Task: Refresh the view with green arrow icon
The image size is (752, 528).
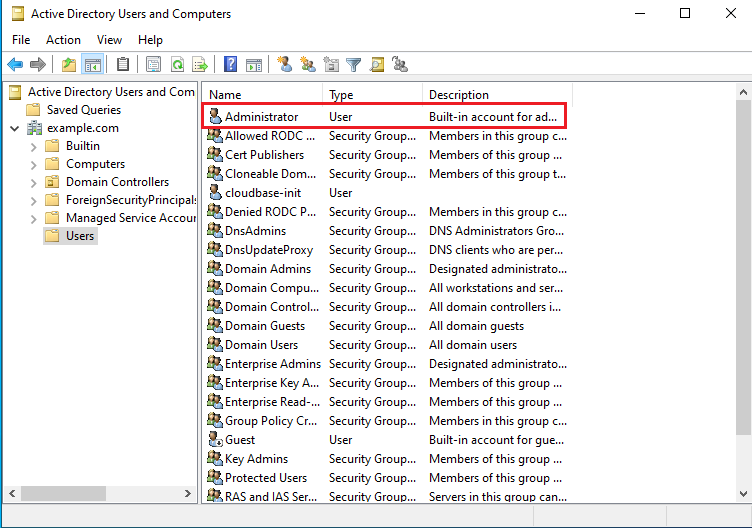Action: point(177,64)
